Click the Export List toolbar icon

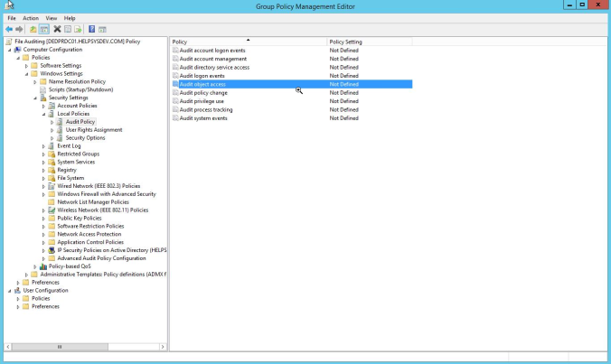pyautogui.click(x=79, y=29)
